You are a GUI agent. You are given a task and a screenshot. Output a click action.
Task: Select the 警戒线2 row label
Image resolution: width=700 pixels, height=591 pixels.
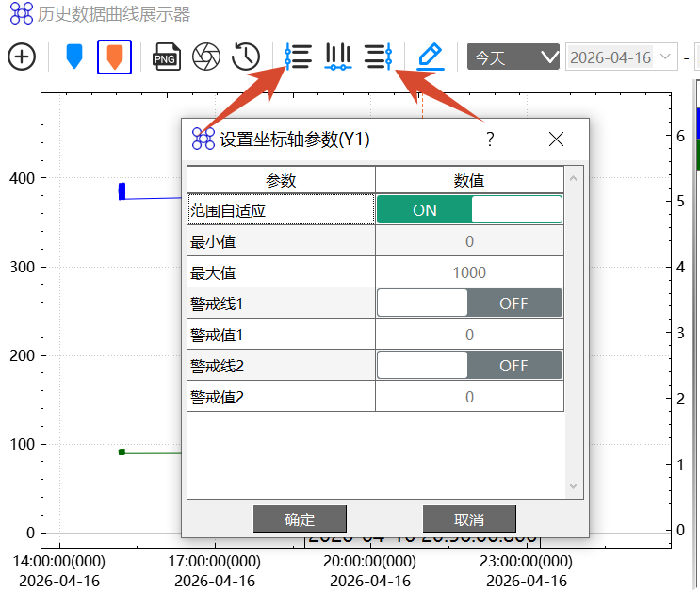[281, 366]
